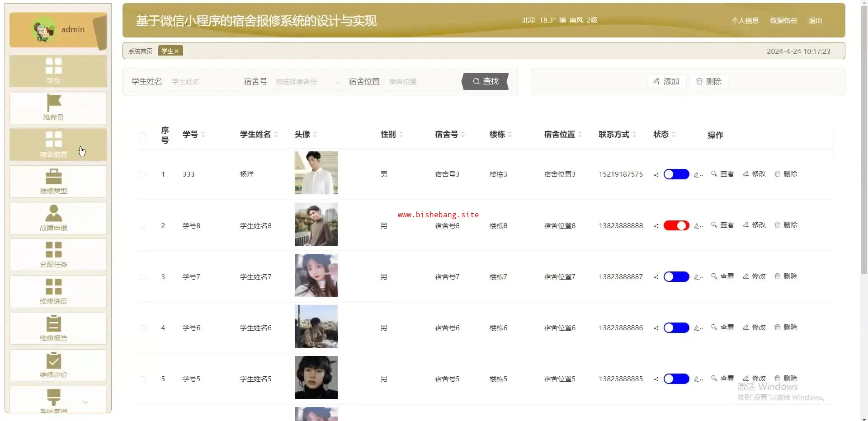Viewport: 868px width, 421px height.
Task: Delete the 学生姓名7 record
Action: tap(786, 276)
